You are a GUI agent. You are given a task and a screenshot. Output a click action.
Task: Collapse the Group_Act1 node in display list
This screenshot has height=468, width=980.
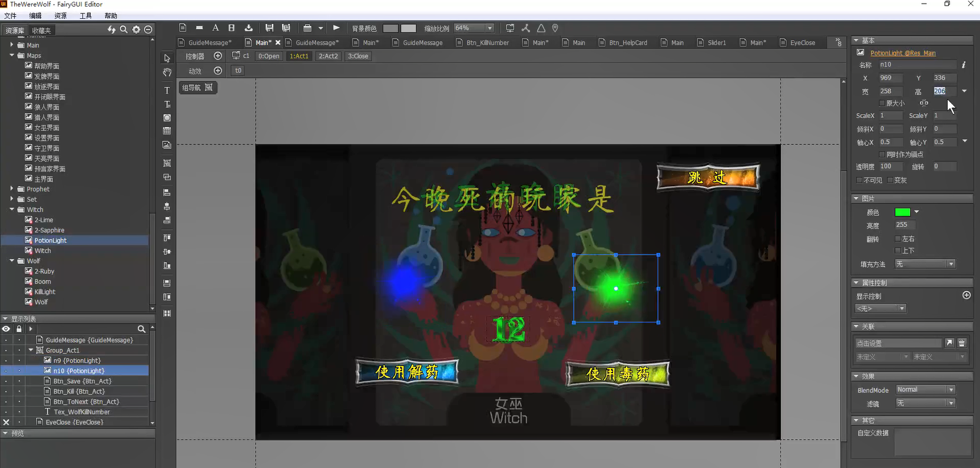(31, 350)
